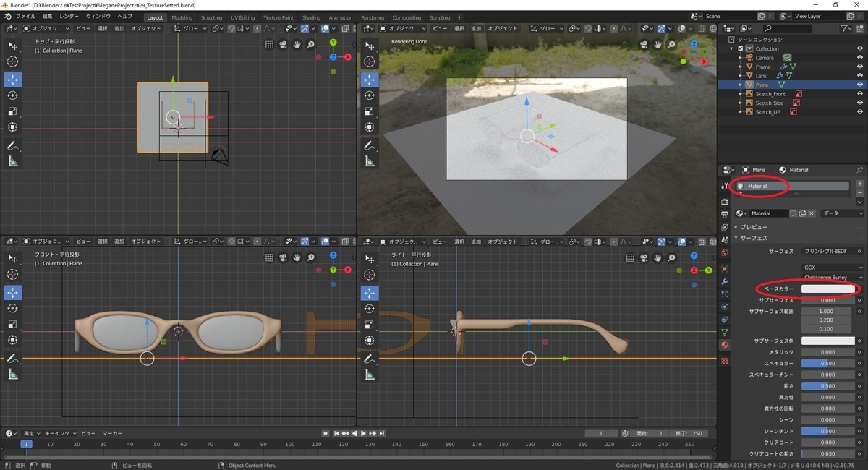This screenshot has width=868, height=470.
Task: Hide Sketch_UP in the outliner
Action: pyautogui.click(x=860, y=112)
